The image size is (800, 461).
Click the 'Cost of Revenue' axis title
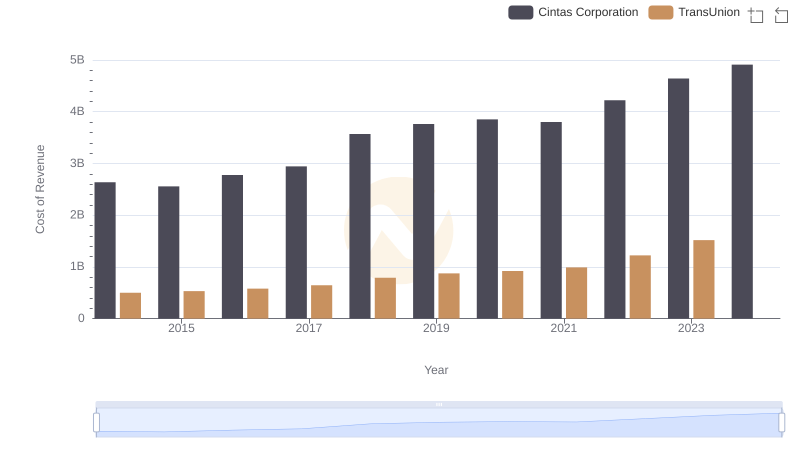[x=41, y=189]
